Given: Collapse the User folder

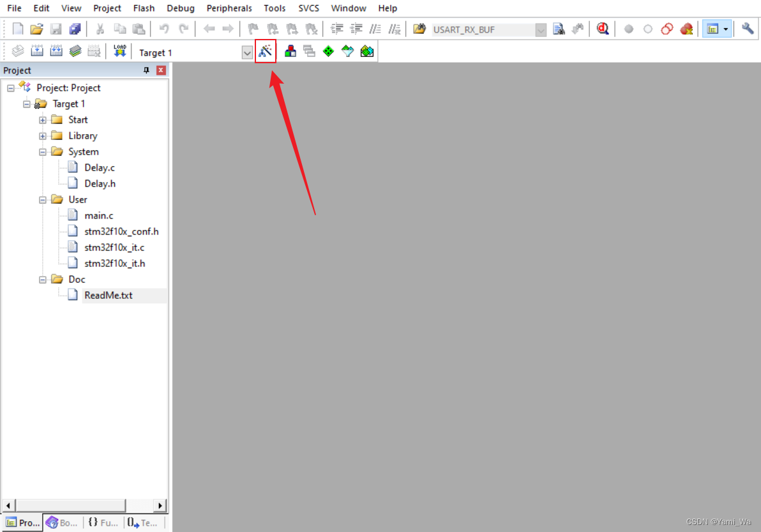Looking at the screenshot, I should [x=43, y=199].
